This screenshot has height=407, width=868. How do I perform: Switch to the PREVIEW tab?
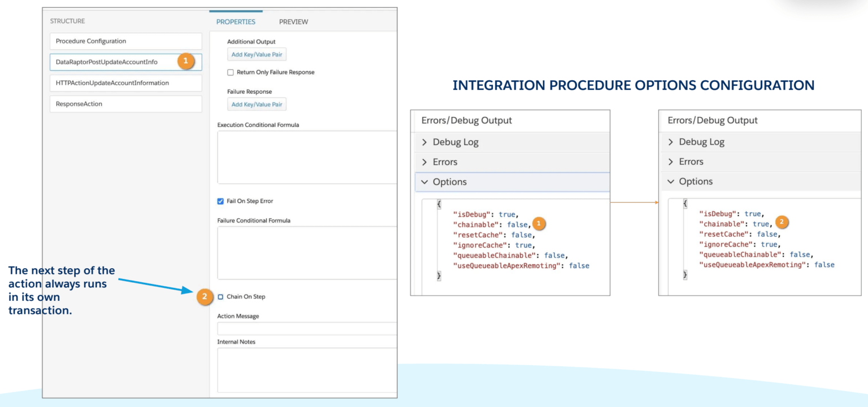[293, 21]
